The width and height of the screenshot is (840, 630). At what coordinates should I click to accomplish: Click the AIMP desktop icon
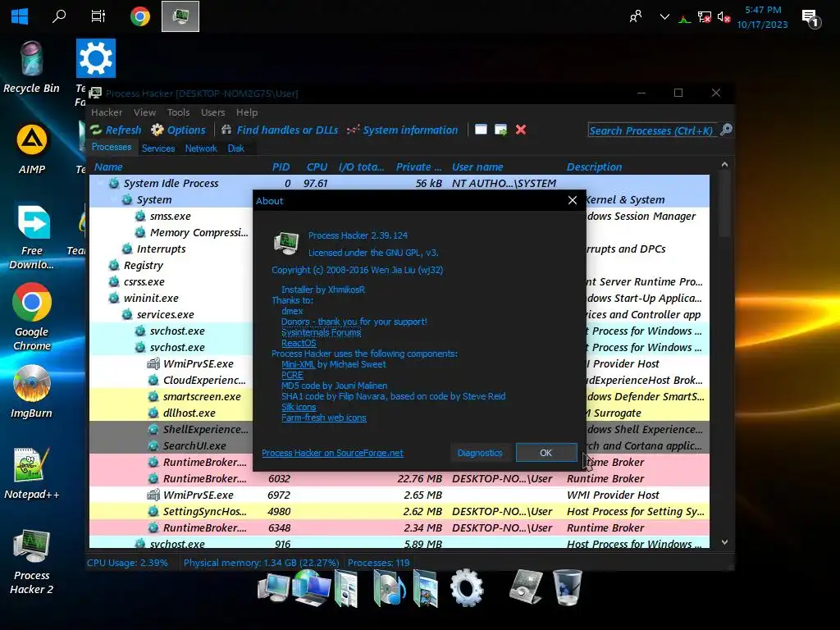(x=32, y=149)
